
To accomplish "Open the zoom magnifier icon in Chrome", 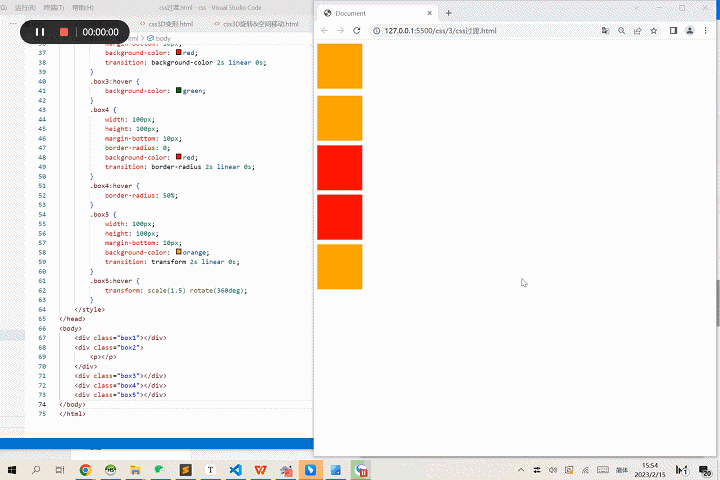I will pyautogui.click(x=621, y=31).
